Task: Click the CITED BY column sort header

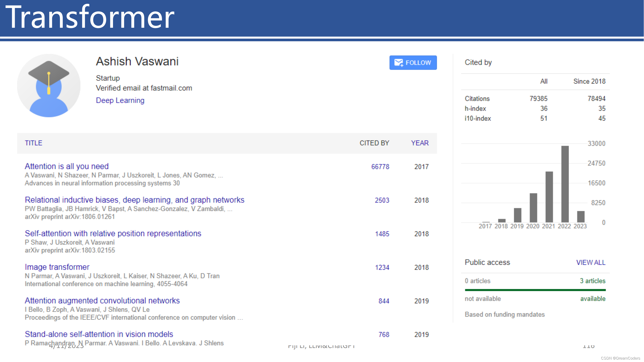Action: (x=374, y=143)
